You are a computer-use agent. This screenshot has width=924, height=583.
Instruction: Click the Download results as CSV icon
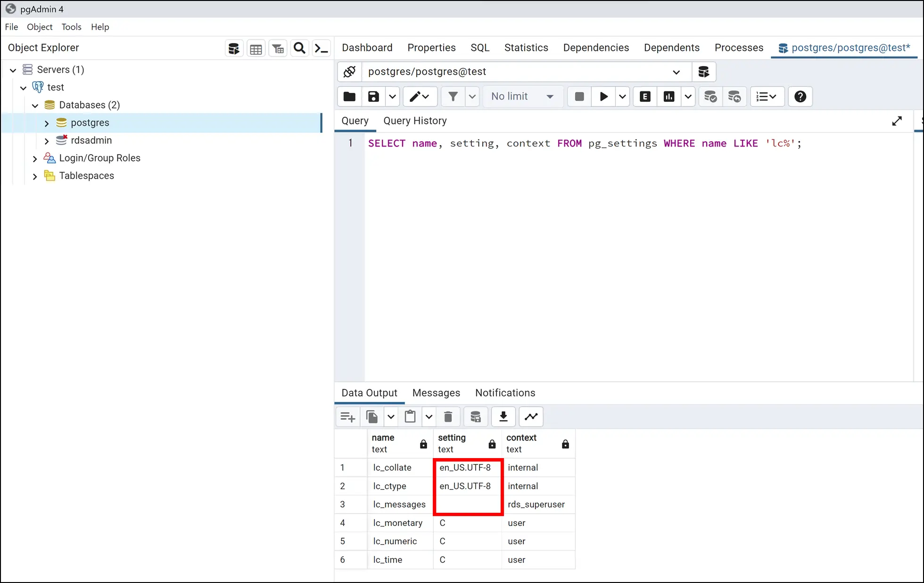[503, 417]
